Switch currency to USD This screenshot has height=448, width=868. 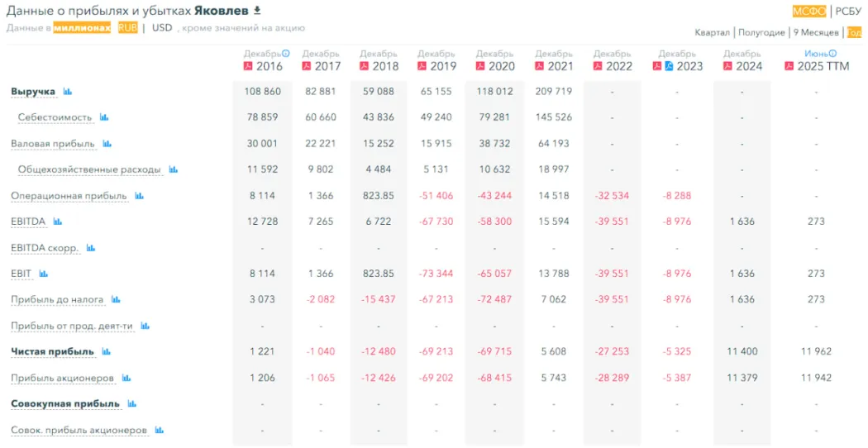(162, 27)
